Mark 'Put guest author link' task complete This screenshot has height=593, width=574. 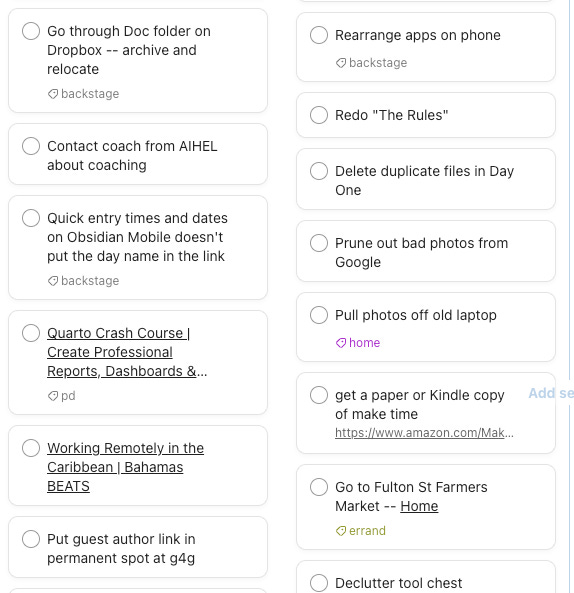(31, 539)
